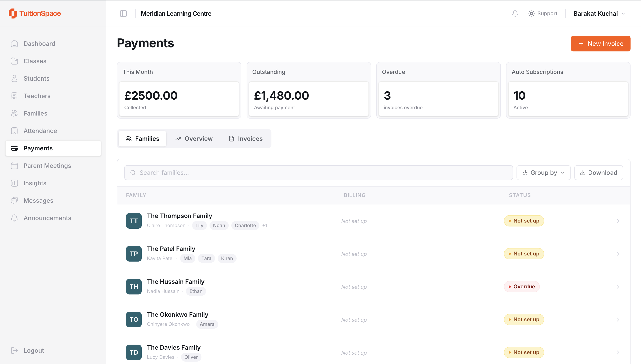Switch to the Overview tab
Screen dimensions: 641x364
click(194, 139)
